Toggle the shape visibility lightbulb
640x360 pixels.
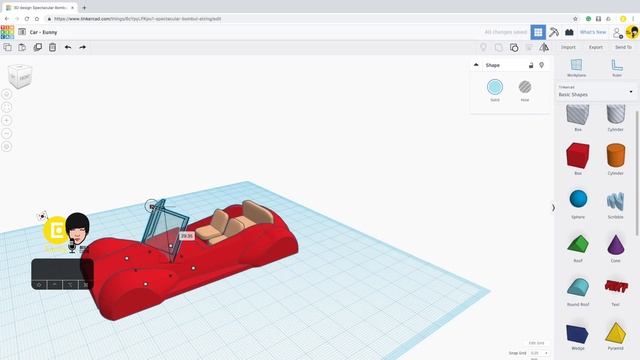point(542,65)
